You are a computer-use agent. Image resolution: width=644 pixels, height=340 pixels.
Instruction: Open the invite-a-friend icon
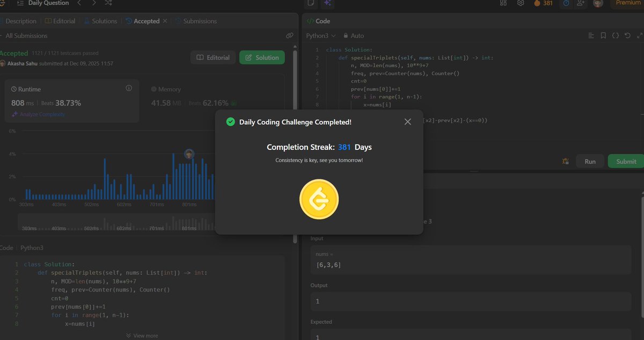click(x=581, y=3)
